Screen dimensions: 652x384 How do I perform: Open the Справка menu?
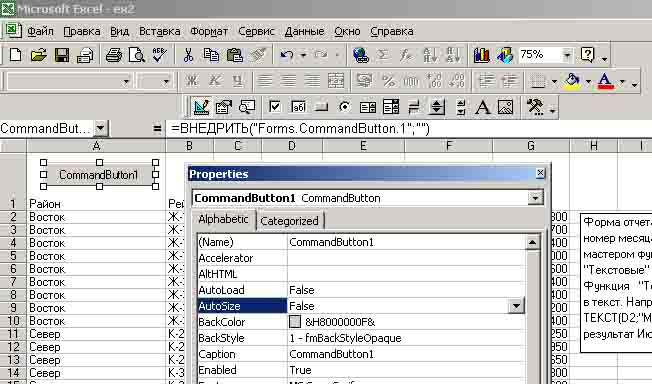(x=392, y=32)
